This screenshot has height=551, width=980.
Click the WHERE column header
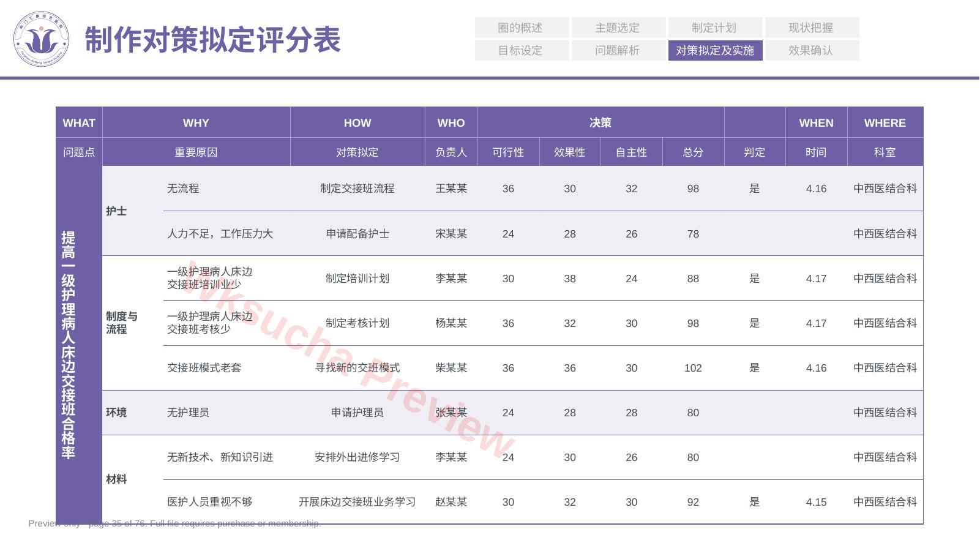885,122
